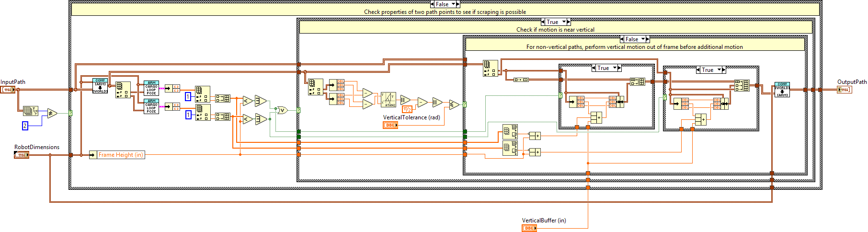Viewport: 868px width, 232px height.
Task: Click the Frame Height (in) unbundle element
Action: (x=120, y=155)
